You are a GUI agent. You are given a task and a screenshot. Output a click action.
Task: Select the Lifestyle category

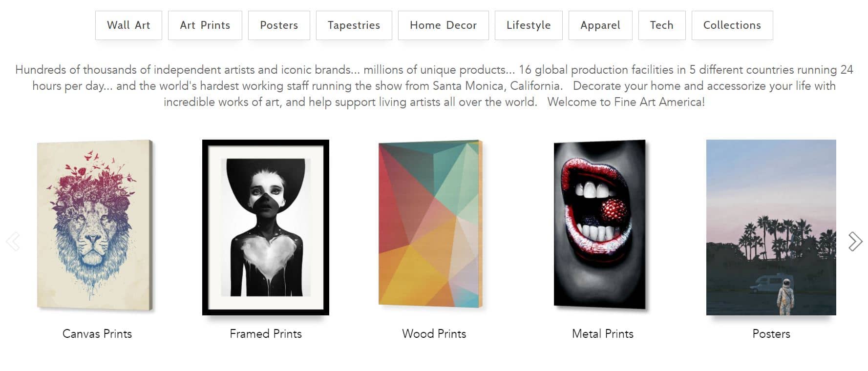[529, 25]
